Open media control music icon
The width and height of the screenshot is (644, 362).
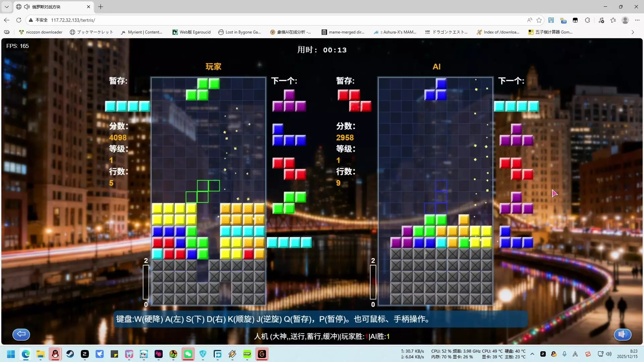[x=601, y=20]
